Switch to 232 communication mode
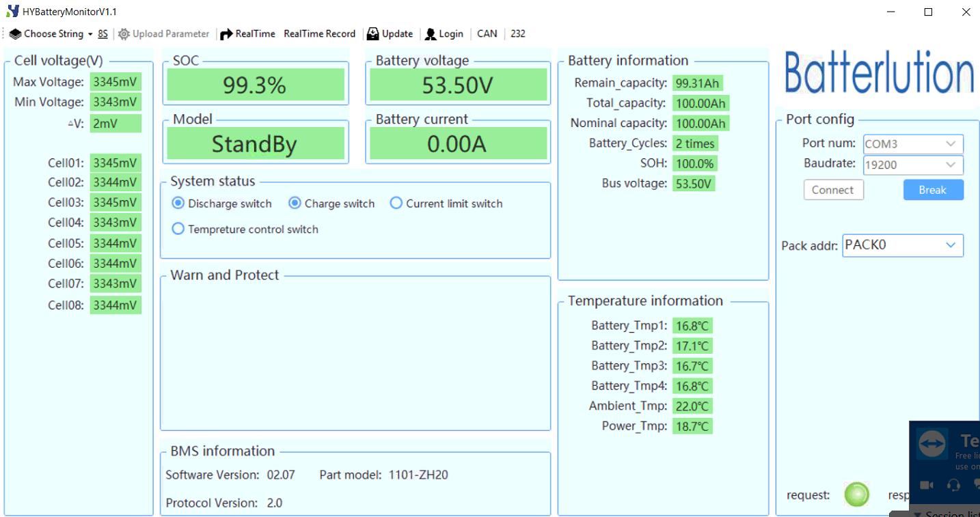 click(x=518, y=33)
